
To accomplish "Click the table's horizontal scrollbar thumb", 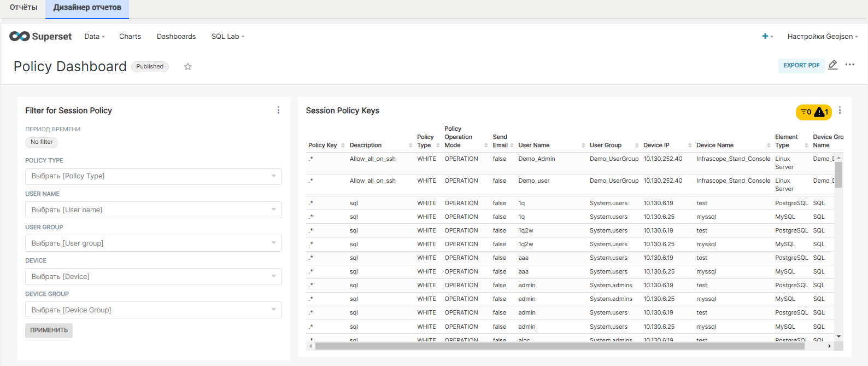I will click(560, 346).
